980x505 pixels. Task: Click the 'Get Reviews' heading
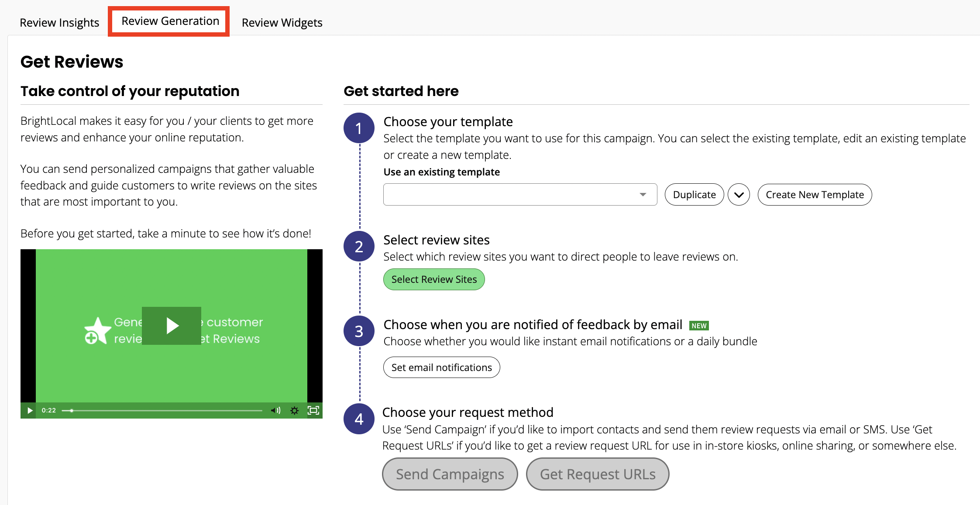tap(72, 62)
